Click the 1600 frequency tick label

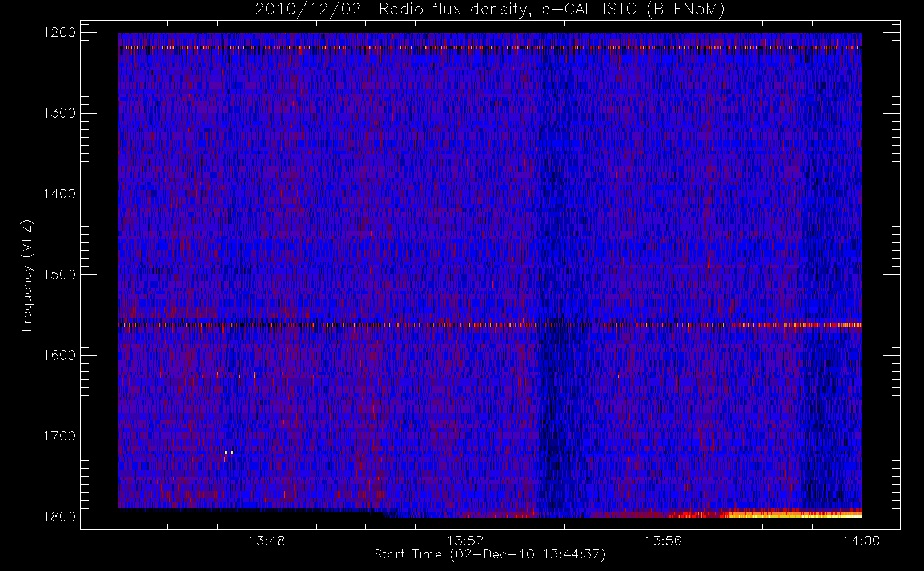click(x=59, y=355)
